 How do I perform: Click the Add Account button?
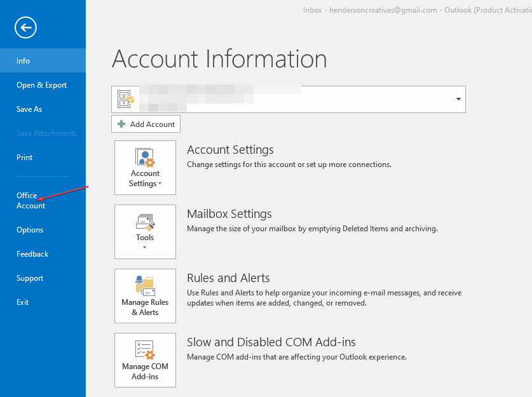point(146,124)
